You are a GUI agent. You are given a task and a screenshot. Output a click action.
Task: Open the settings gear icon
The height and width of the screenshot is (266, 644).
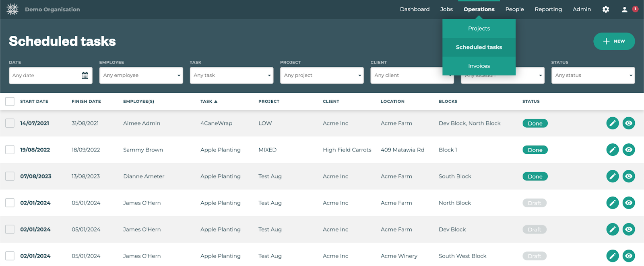coord(605,9)
